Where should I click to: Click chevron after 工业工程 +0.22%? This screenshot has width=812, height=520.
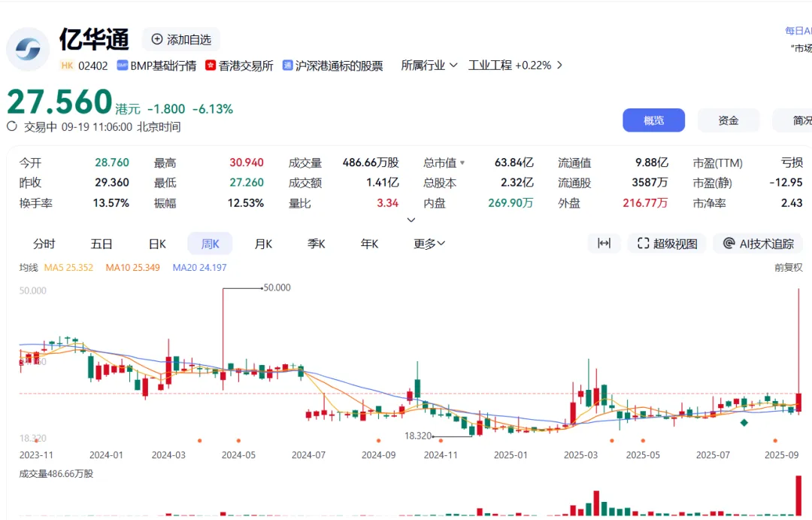tap(559, 65)
